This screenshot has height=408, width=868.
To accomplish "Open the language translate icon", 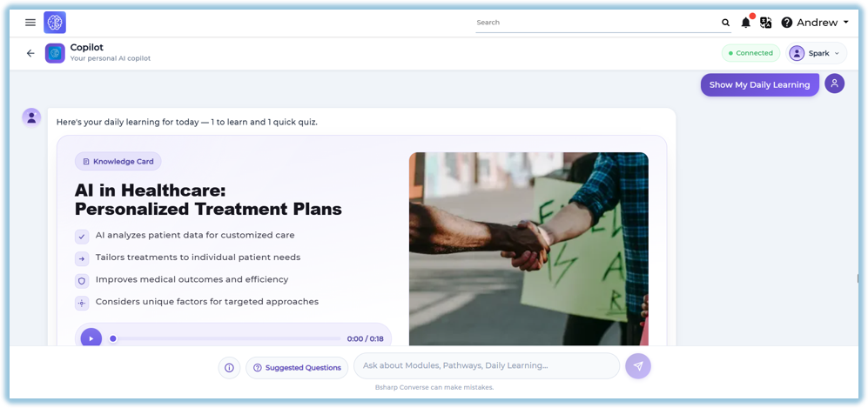I will click(765, 23).
